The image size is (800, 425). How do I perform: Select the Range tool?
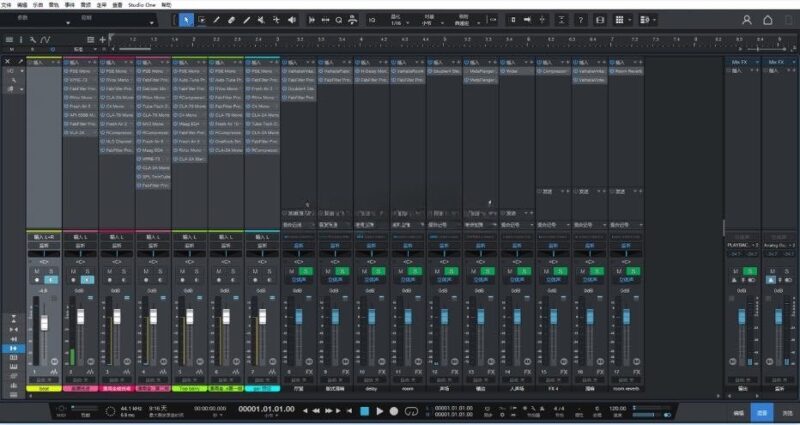(x=202, y=20)
